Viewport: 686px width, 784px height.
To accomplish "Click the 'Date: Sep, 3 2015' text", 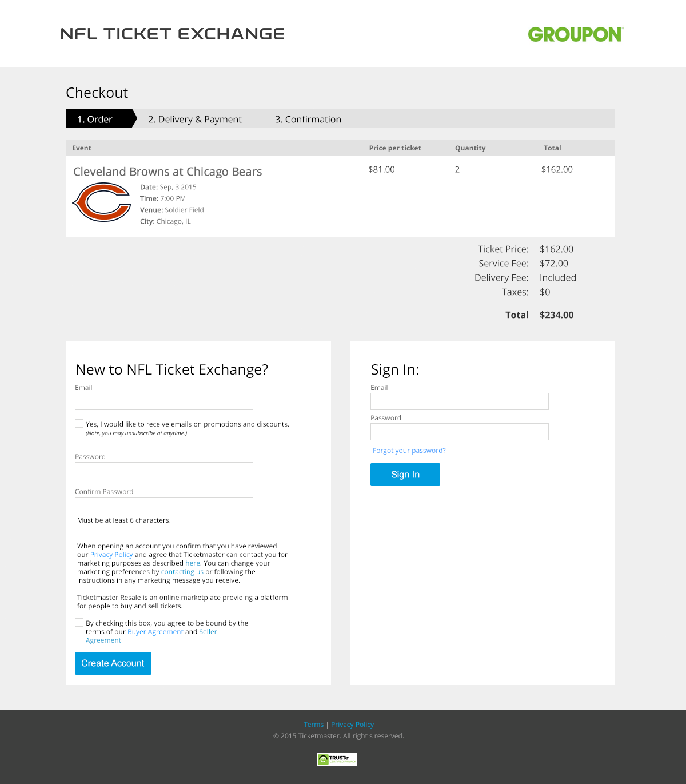I will [x=168, y=187].
